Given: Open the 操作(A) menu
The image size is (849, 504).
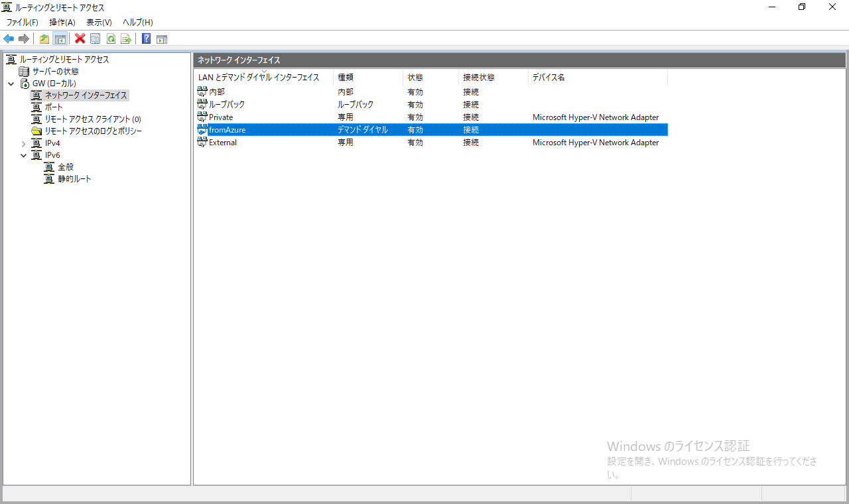Looking at the screenshot, I should click(62, 23).
